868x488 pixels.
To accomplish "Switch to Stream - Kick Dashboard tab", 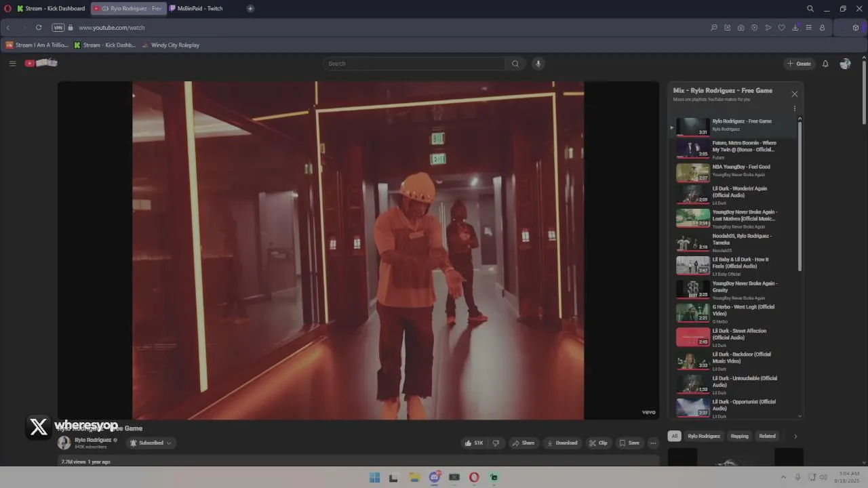I will tap(51, 9).
